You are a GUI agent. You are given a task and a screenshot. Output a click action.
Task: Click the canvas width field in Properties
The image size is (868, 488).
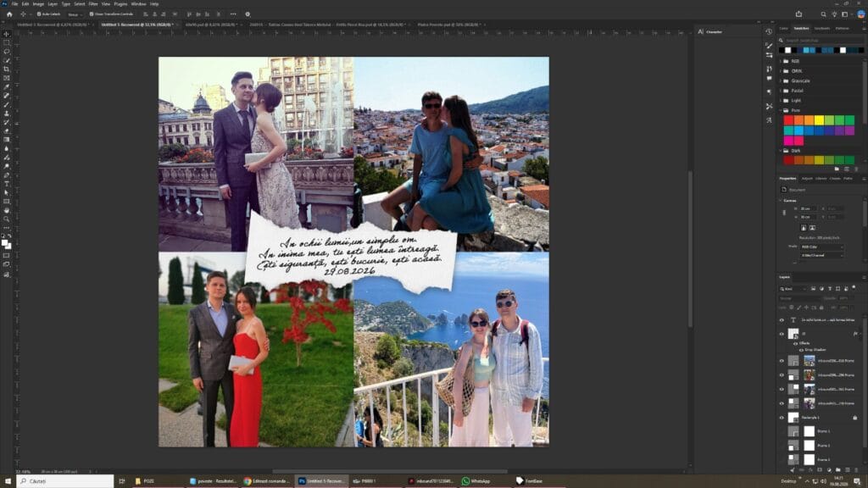coord(808,208)
